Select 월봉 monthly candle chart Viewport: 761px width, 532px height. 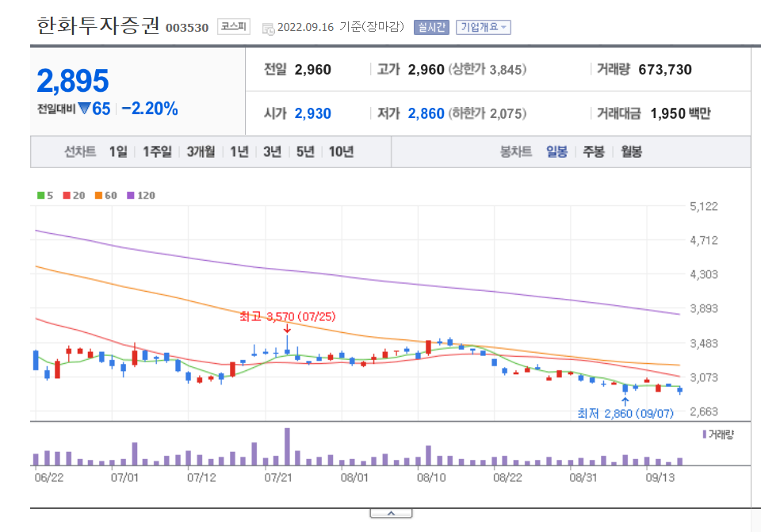[632, 152]
